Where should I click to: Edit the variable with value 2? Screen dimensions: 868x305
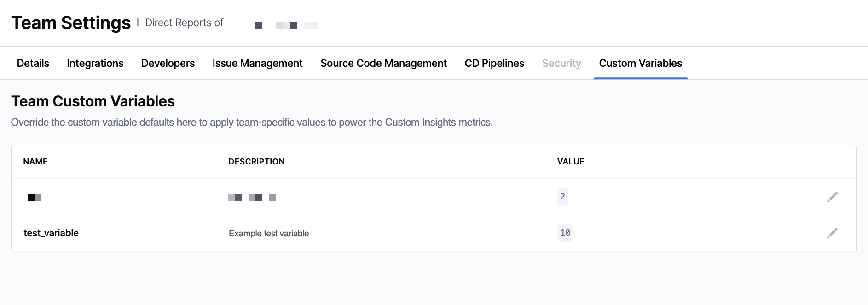(832, 197)
